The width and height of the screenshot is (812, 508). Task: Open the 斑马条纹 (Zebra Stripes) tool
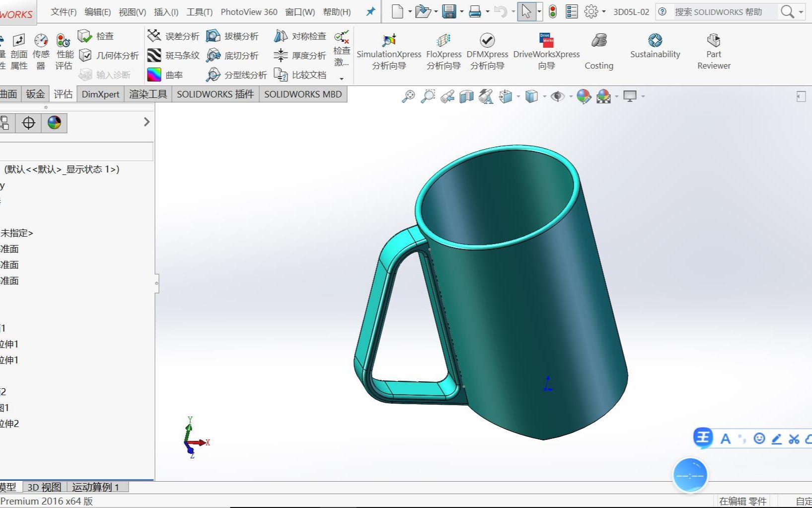[x=173, y=56]
